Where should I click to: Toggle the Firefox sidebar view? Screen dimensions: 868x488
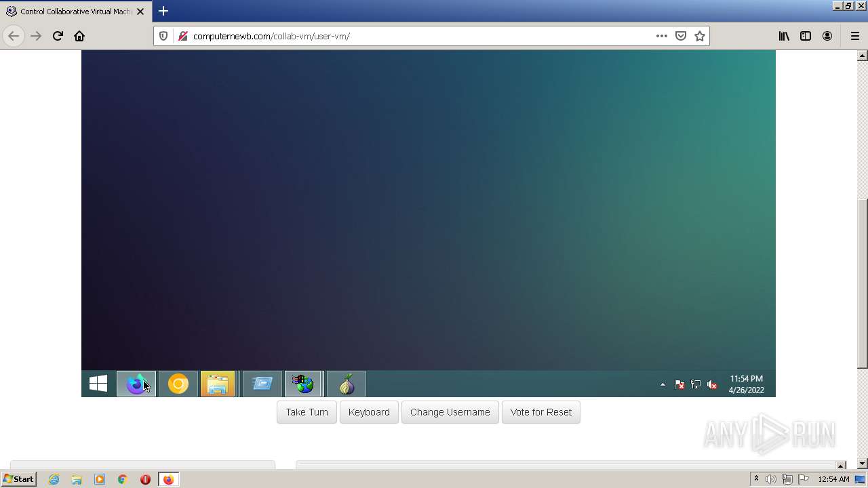(x=806, y=36)
